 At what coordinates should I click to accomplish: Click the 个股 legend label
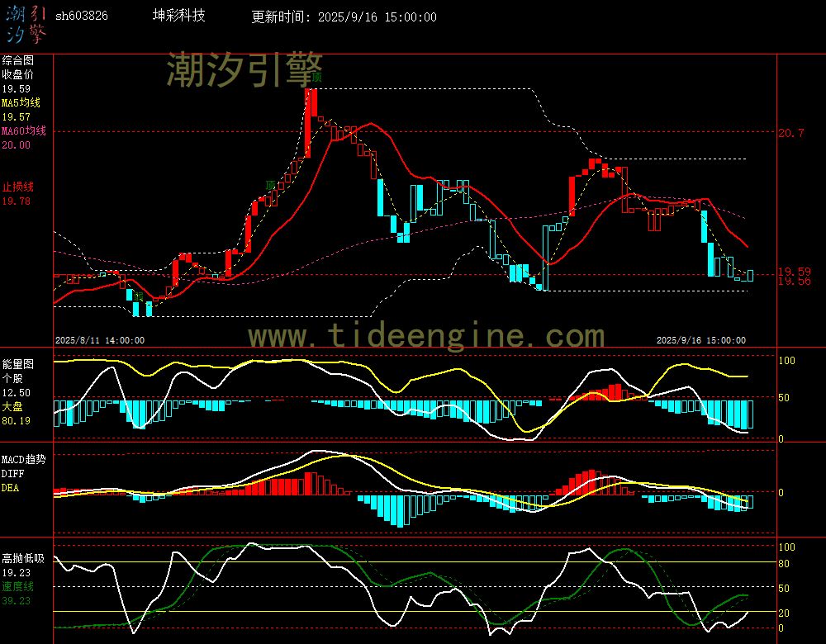point(12,379)
